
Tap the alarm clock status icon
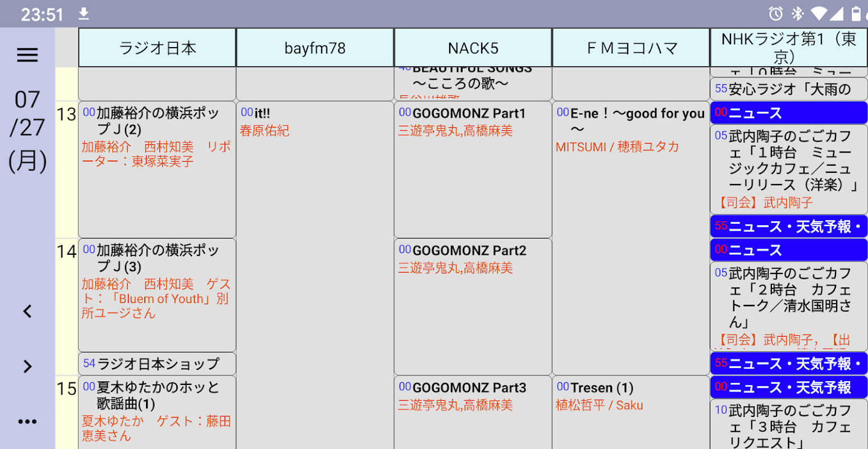click(776, 13)
